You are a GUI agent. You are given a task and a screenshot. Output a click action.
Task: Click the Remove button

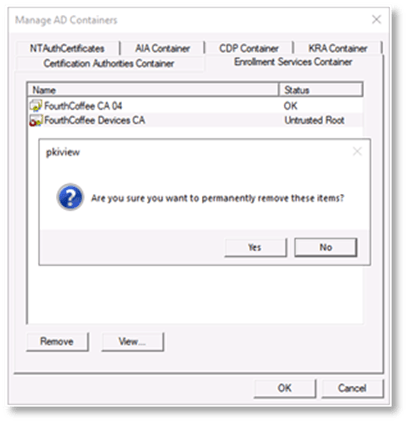(57, 341)
